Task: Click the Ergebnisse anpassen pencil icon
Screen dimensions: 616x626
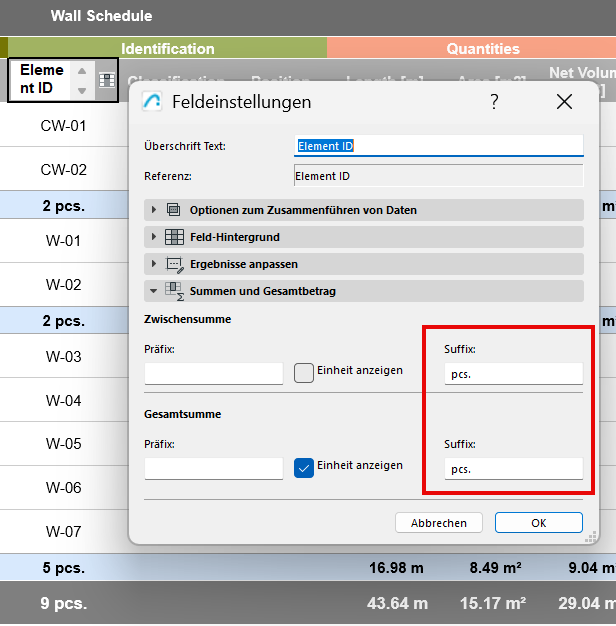Action: [x=174, y=264]
